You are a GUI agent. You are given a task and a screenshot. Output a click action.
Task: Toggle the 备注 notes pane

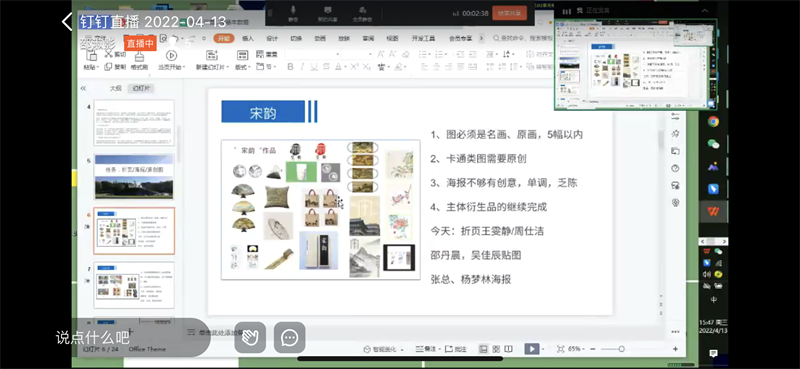(427, 349)
